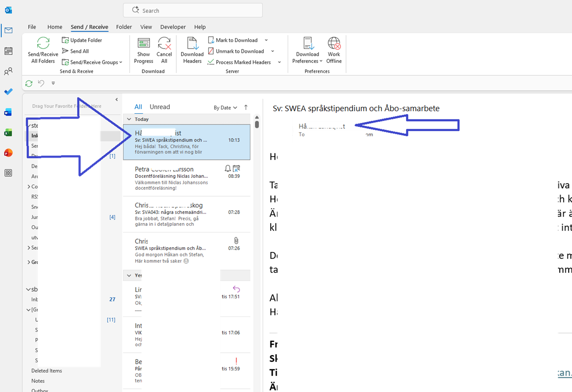This screenshot has height=392, width=572.
Task: Click attachment paperclip on 07:26 email
Action: tap(236, 241)
